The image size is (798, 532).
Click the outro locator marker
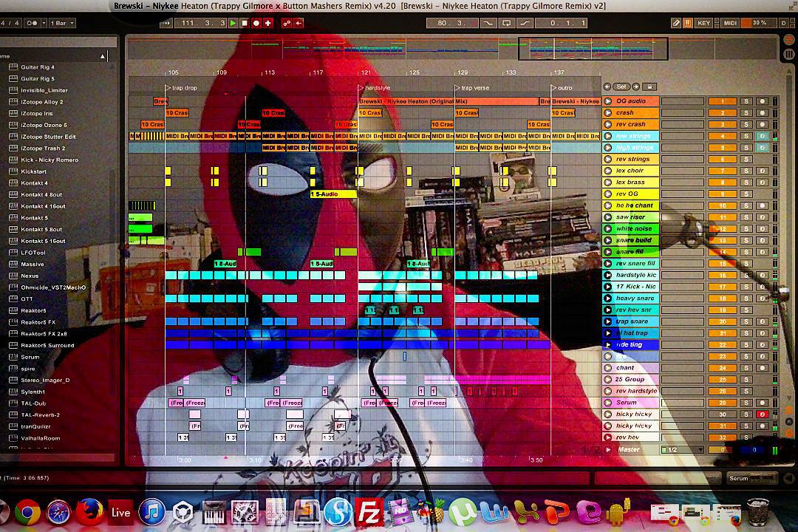[x=562, y=88]
